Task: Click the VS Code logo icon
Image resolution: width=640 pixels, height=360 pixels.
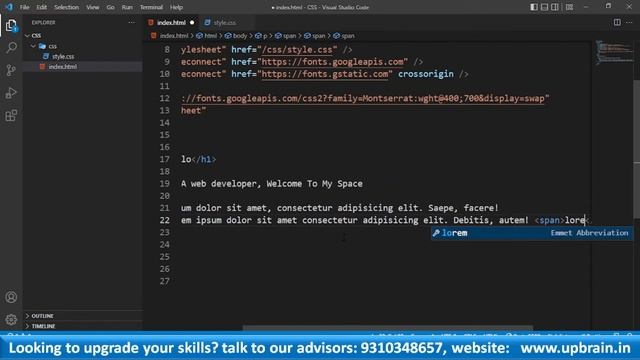Action: coord(9,7)
